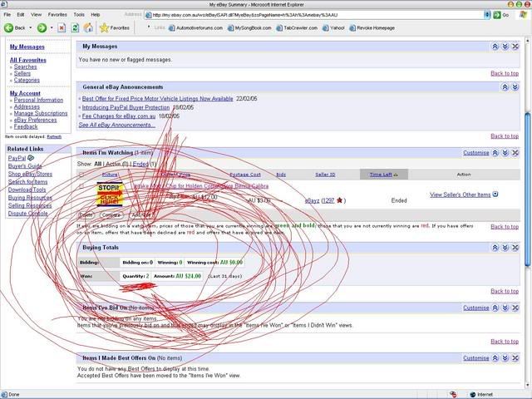This screenshot has width=532, height=399.
Task: Open the Tools menu
Action: click(x=79, y=15)
